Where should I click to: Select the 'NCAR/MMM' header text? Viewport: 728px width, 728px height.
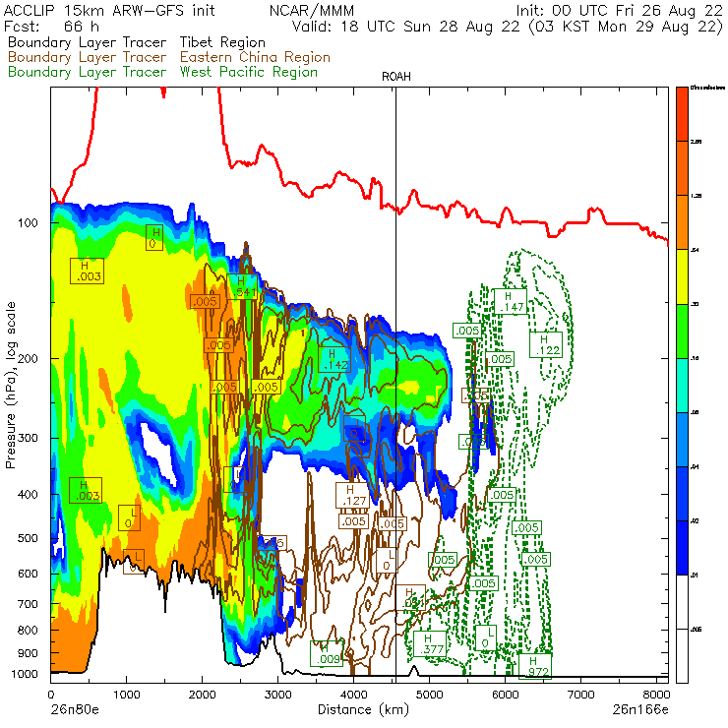point(312,10)
